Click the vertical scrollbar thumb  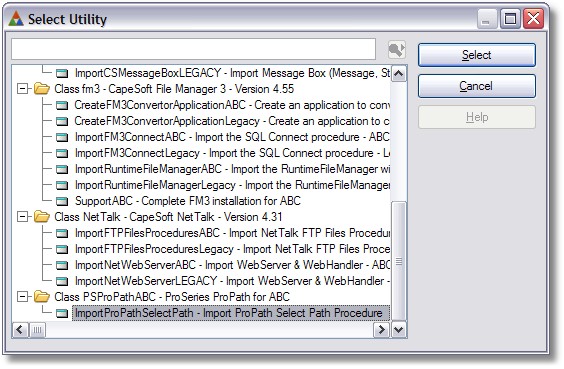coord(399,261)
